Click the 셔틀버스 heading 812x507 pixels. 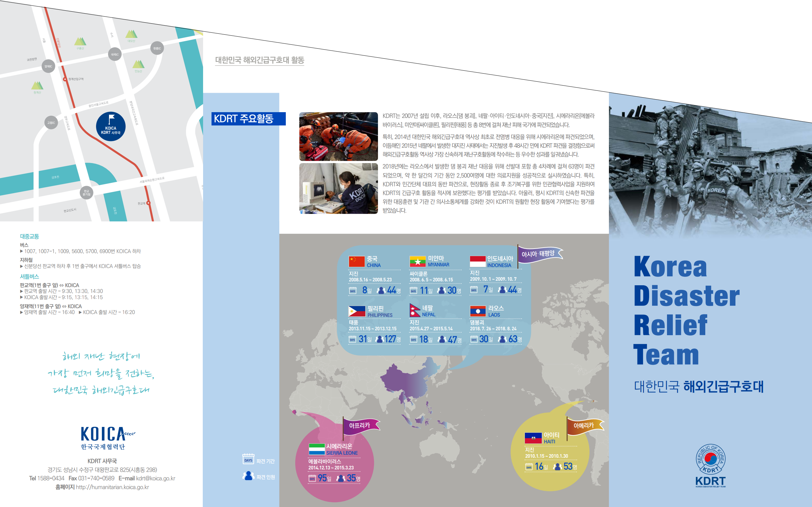(30, 277)
